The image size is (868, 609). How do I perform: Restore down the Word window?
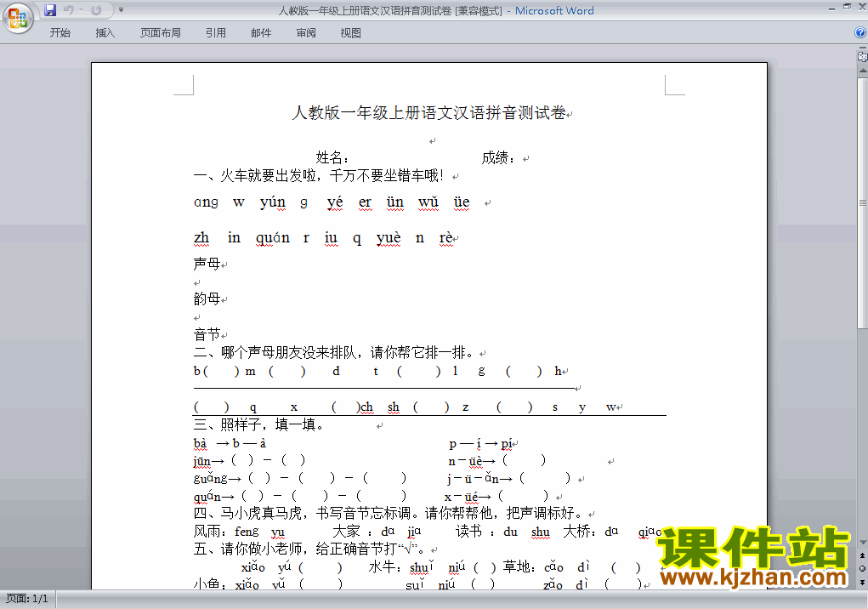pyautogui.click(x=847, y=7)
